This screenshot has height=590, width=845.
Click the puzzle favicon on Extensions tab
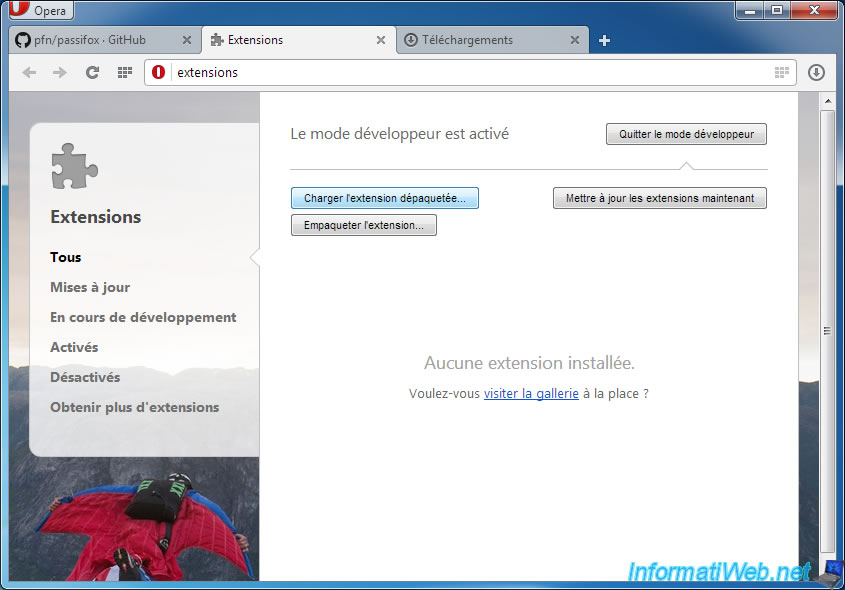pyautogui.click(x=217, y=40)
